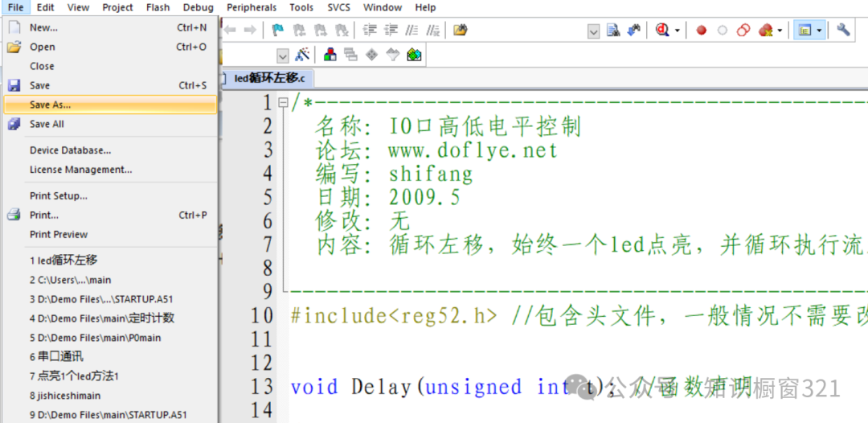Click the Kill All Breakpoints icon
Screen dimensions: 868x423
[766, 31]
